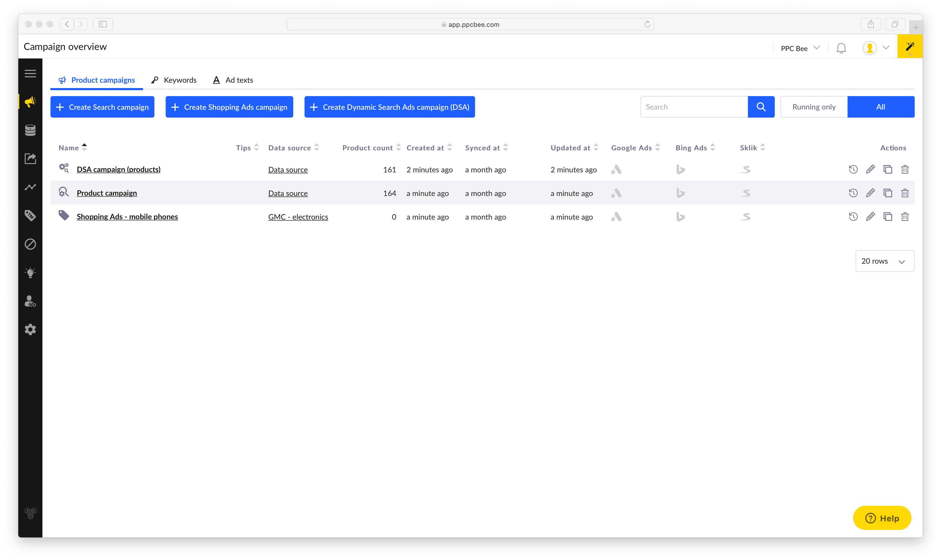Click the yellow magic wand icon

(x=910, y=46)
